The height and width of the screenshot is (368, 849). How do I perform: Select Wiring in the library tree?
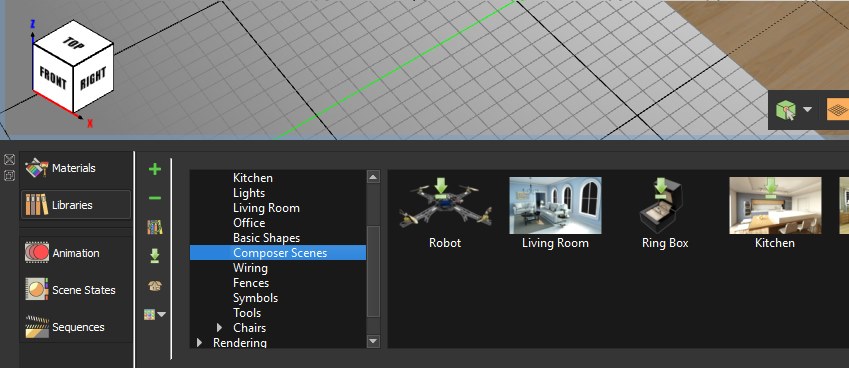coord(250,267)
